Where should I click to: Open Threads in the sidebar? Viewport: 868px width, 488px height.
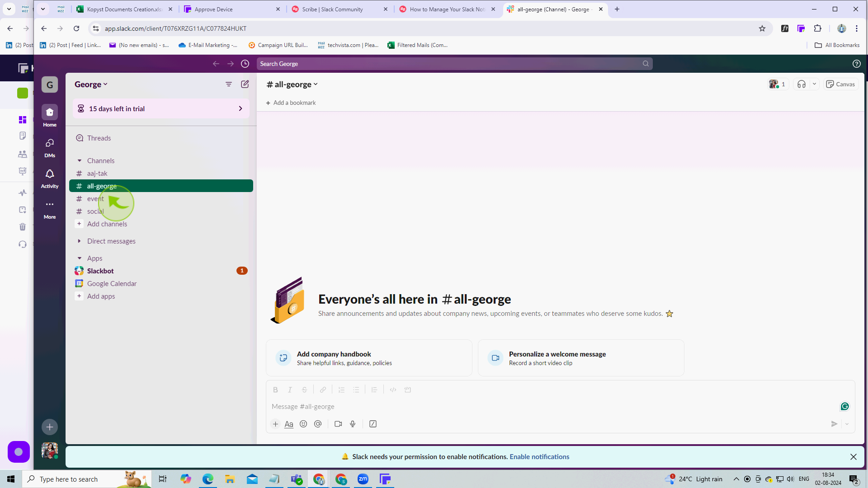pyautogui.click(x=161, y=138)
